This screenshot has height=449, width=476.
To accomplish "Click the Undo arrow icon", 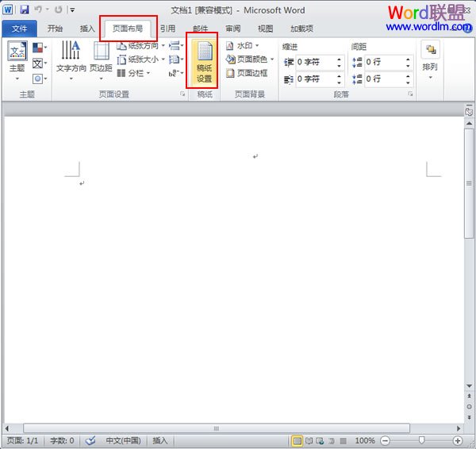I will click(x=38, y=10).
